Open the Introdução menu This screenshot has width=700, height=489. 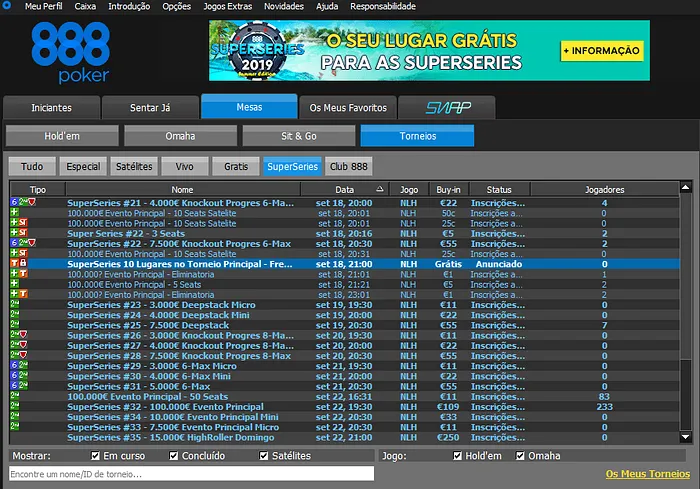tap(129, 6)
